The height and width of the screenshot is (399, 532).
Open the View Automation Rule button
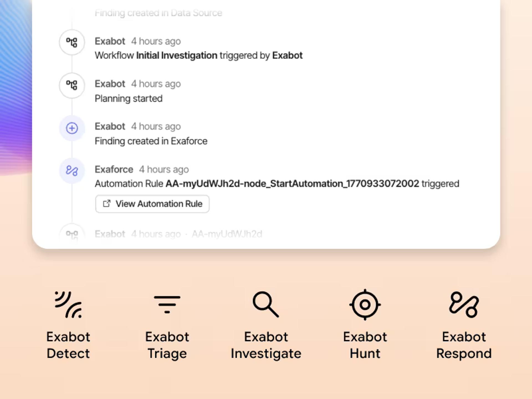pos(152,204)
